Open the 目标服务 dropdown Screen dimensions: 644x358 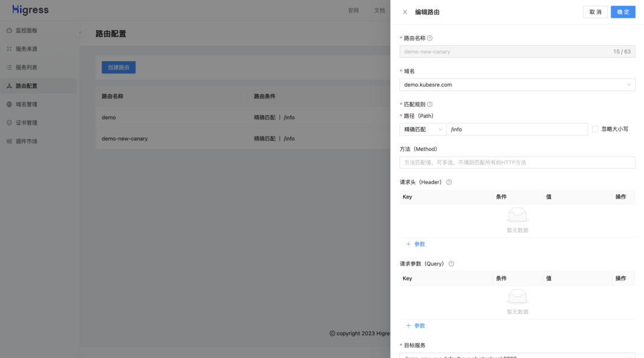[518, 355]
